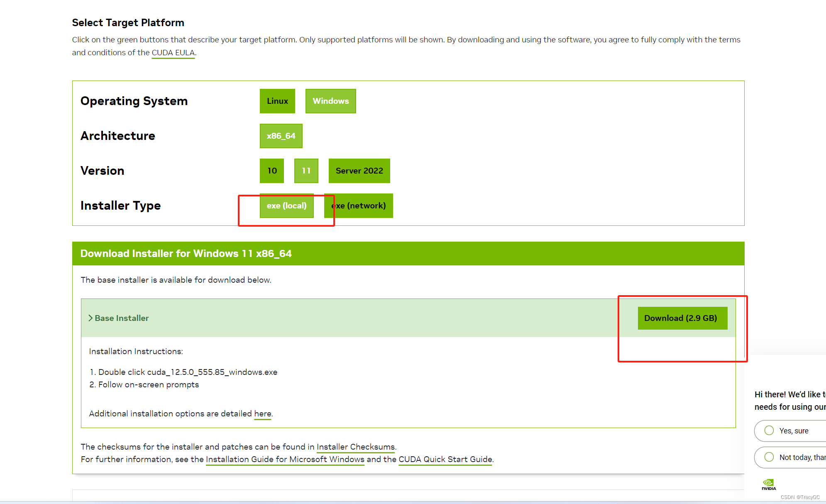
Task: Click Download Installer for Windows 11 header
Action: point(186,254)
